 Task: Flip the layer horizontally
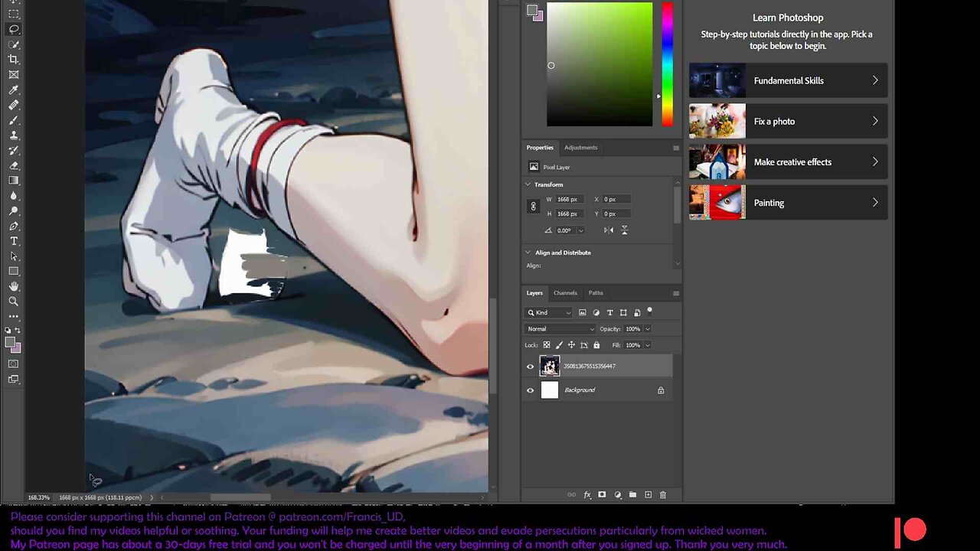[x=609, y=230]
